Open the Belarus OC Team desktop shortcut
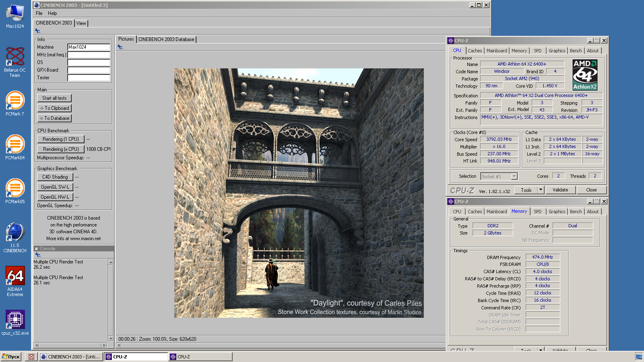The width and height of the screenshot is (644, 362). coord(15,62)
